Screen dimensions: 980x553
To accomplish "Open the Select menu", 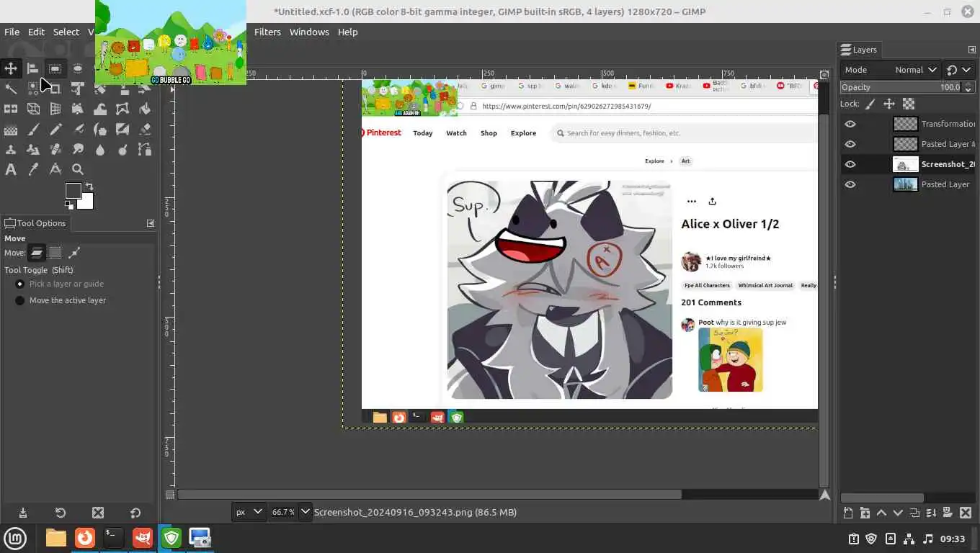I will 66,32.
